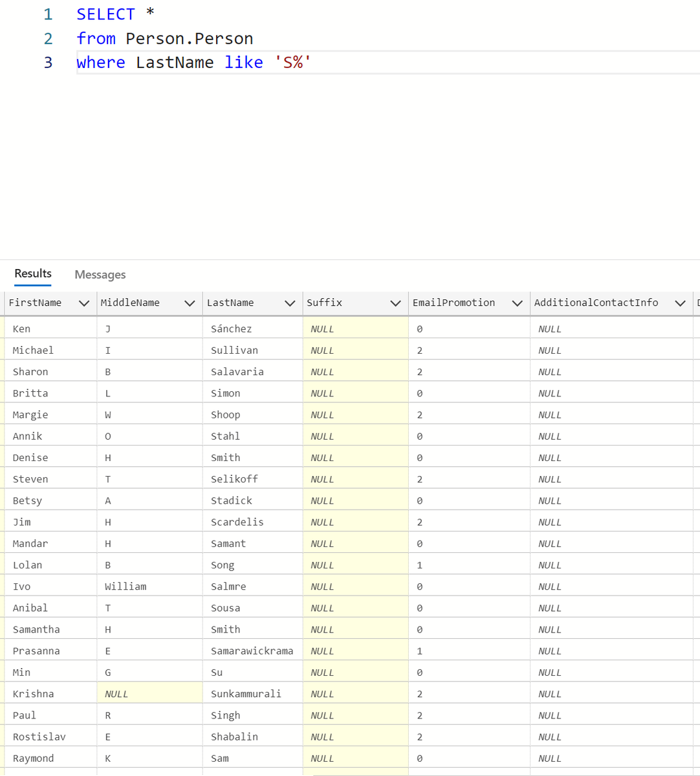
Task: Select the MiddleName cell William
Action: (149, 586)
